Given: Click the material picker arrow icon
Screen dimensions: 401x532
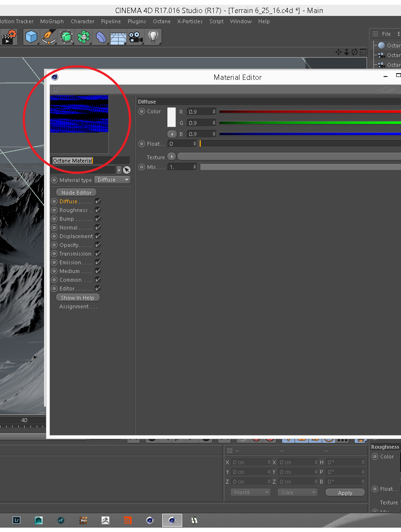Looking at the screenshot, I should (x=127, y=170).
